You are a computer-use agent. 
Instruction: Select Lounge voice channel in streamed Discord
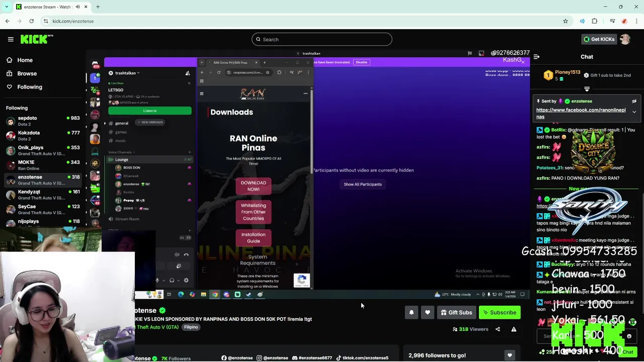(150, 159)
